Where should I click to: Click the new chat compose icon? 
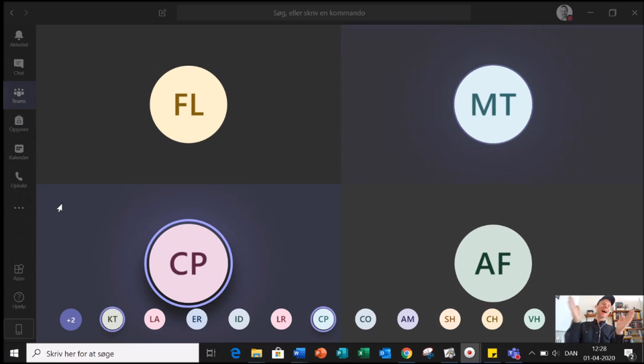(162, 13)
